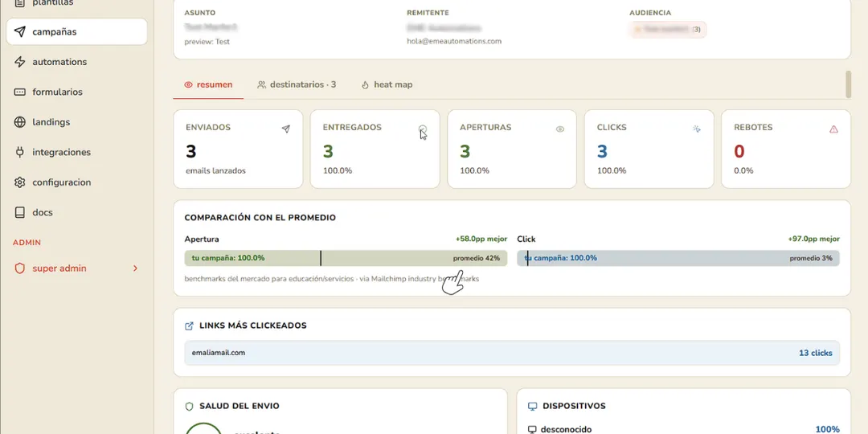Open the destinatarios · 3 tab
The image size is (868, 434).
pyautogui.click(x=296, y=84)
